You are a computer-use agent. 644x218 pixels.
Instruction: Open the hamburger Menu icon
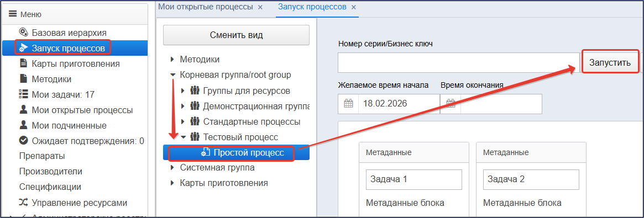13,14
